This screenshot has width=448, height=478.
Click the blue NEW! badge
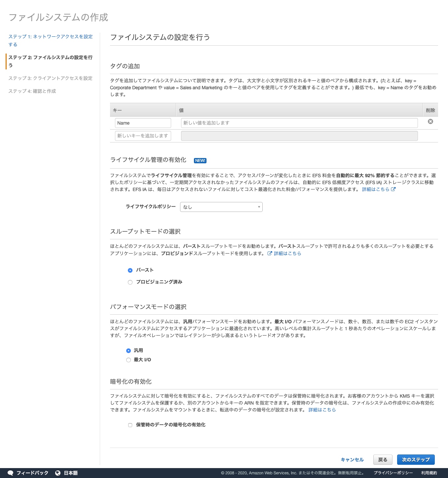[200, 161]
